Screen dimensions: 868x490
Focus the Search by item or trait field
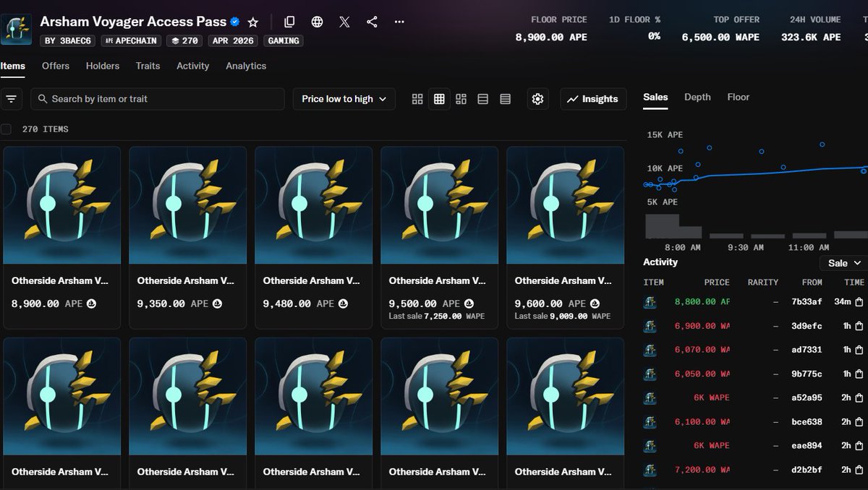(157, 99)
